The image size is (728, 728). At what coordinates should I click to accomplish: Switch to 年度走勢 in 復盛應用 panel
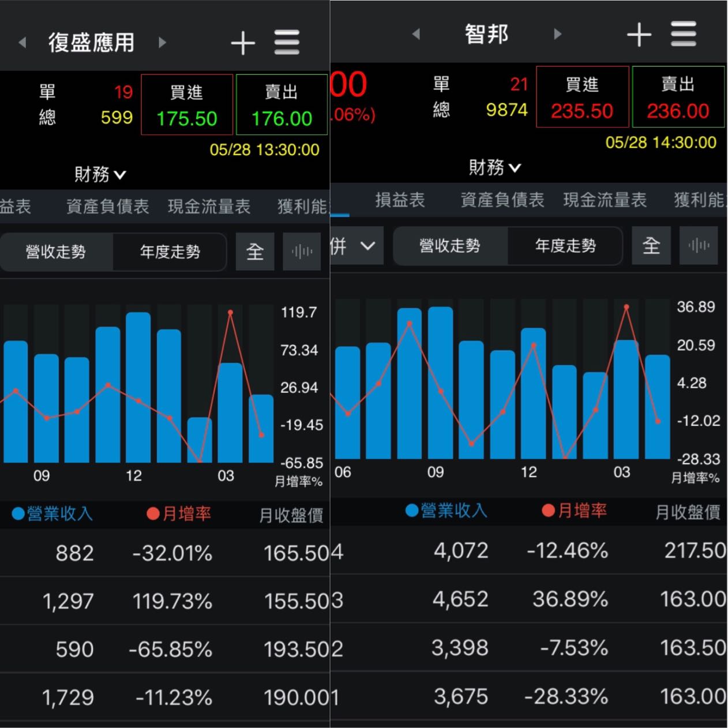tap(170, 252)
